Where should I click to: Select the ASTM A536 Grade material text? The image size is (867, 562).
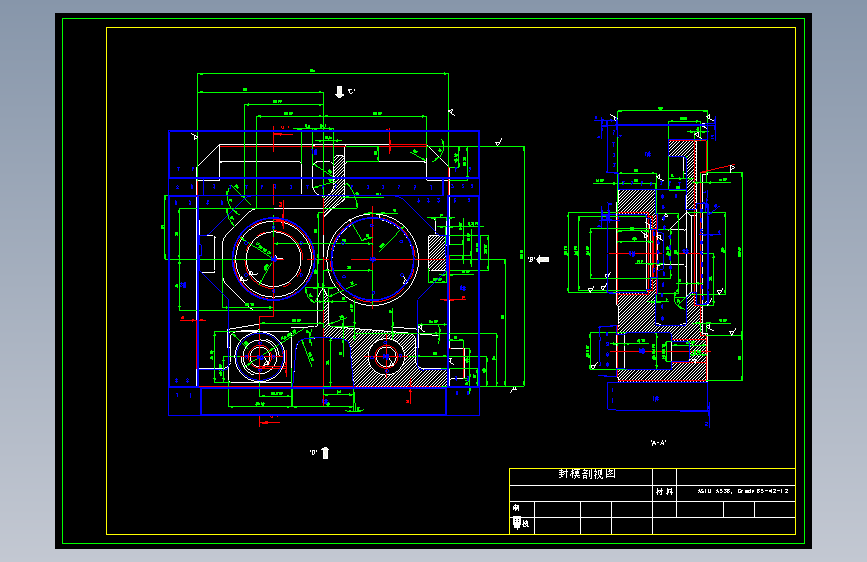[743, 491]
